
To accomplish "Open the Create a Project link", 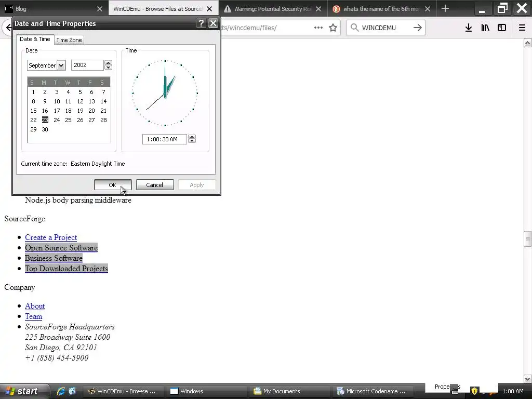I will (51, 237).
